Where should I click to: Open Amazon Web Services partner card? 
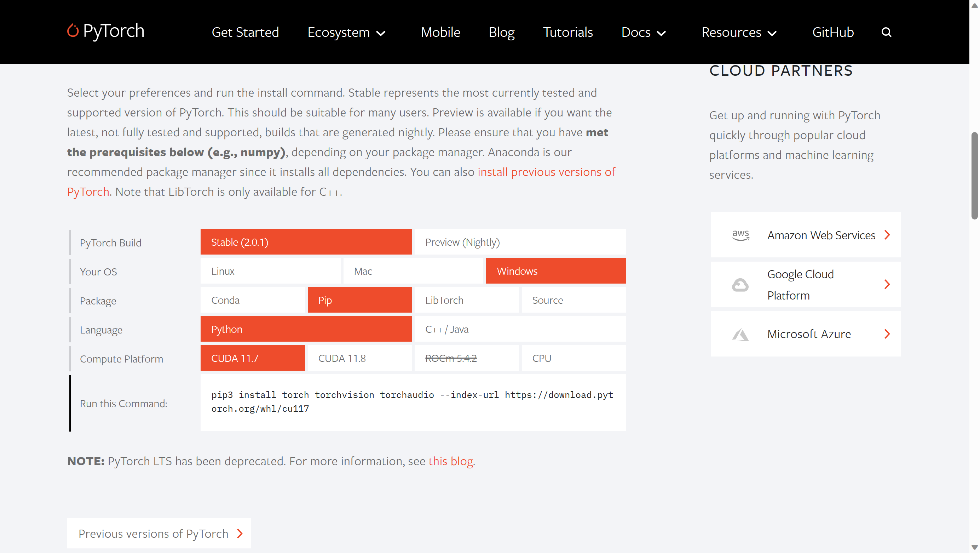click(x=805, y=235)
